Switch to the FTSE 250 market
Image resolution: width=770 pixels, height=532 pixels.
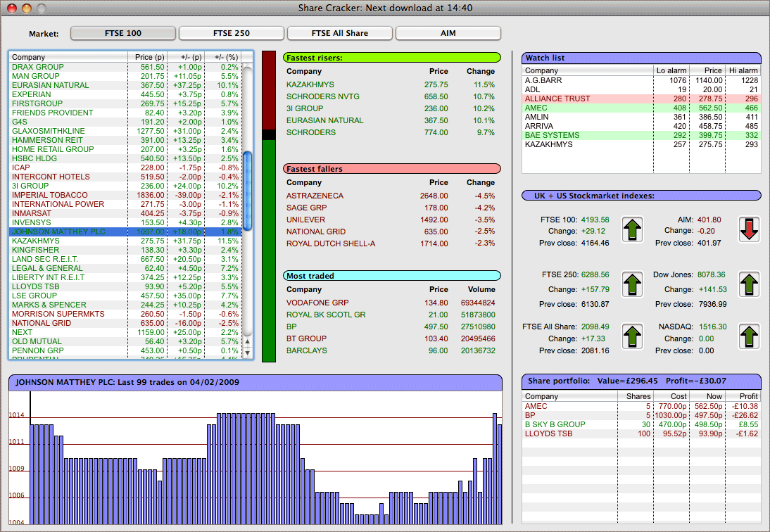(x=232, y=33)
